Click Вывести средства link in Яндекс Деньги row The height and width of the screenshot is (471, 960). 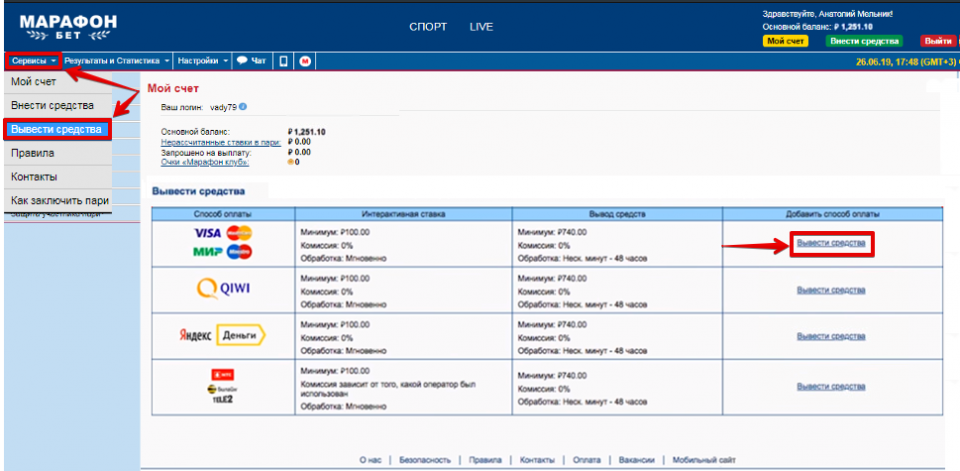point(831,336)
